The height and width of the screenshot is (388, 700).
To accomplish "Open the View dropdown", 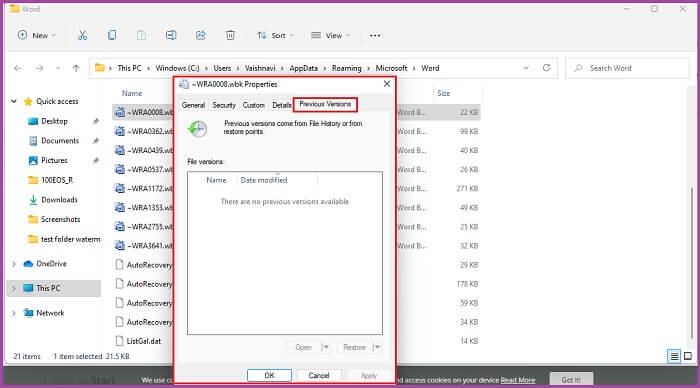I will coord(330,35).
